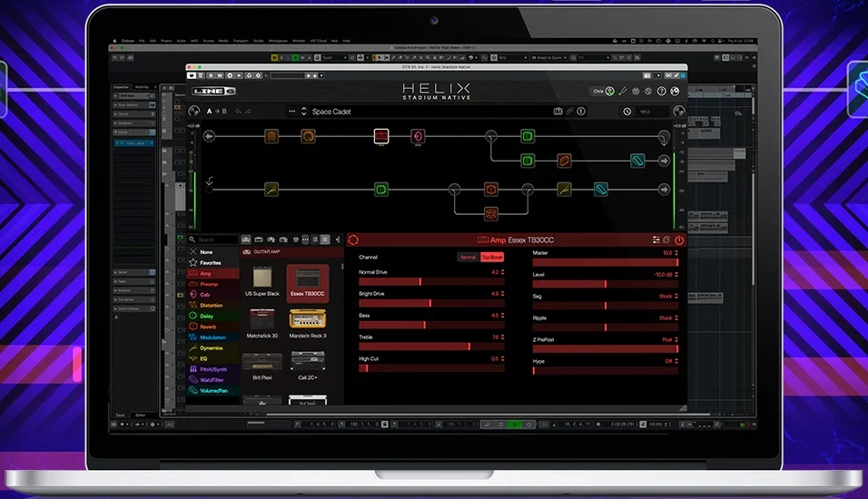Image resolution: width=868 pixels, height=499 pixels.
Task: Click the lower path output arrow block
Action: 664,190
